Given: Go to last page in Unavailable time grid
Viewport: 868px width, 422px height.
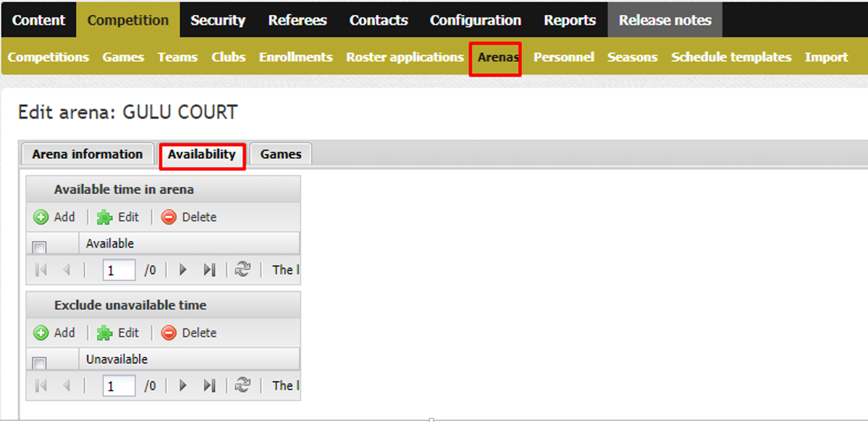Looking at the screenshot, I should pyautogui.click(x=209, y=386).
